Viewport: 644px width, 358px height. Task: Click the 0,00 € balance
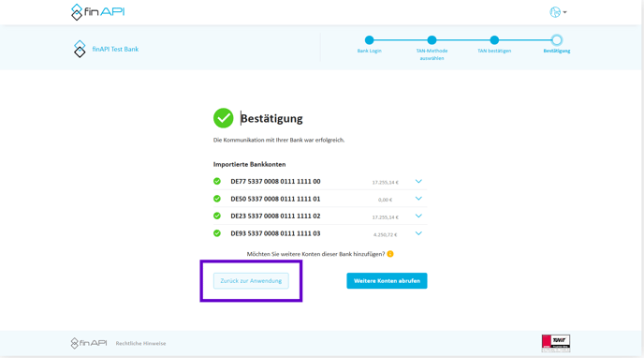[386, 200]
